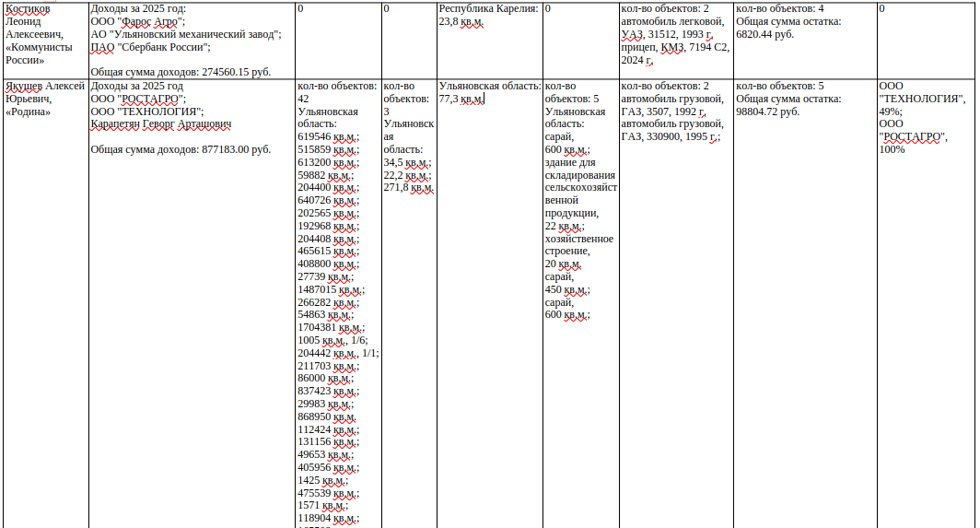
Task: Select the land area "465615 кв.м.;"
Action: pos(328,251)
